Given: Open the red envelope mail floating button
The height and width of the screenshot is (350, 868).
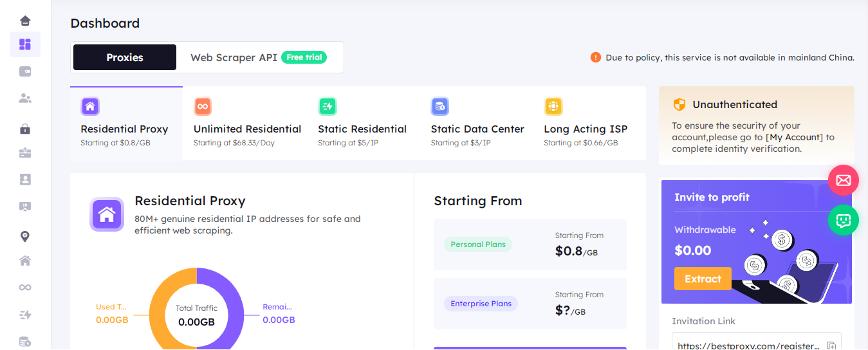Looking at the screenshot, I should [843, 181].
